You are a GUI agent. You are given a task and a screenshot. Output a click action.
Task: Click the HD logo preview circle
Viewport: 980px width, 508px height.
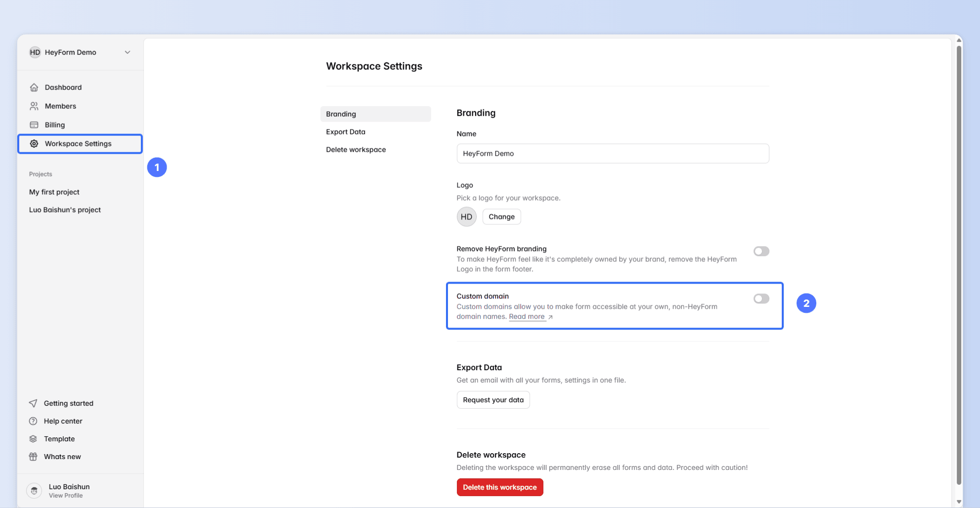pos(466,217)
